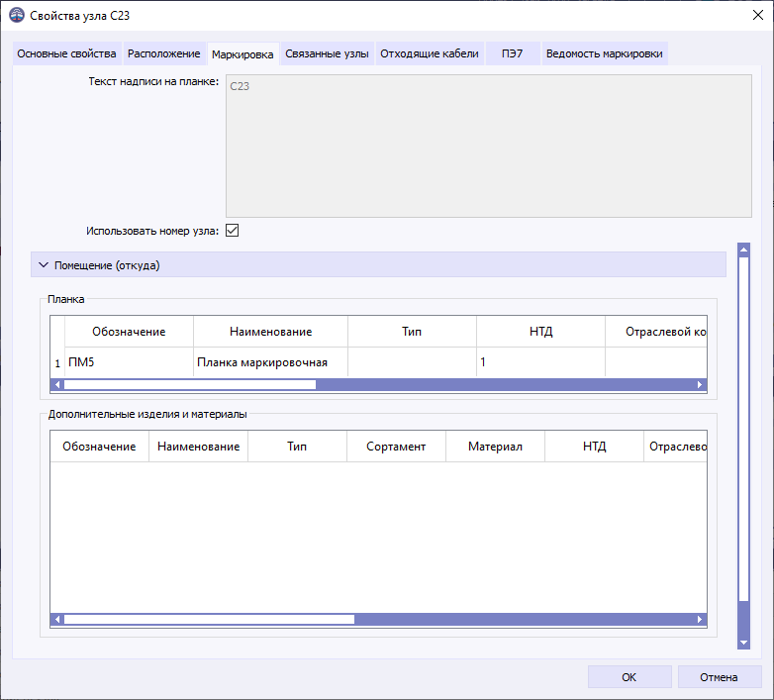Select the Маркировка tab
Image resolution: width=774 pixels, height=700 pixels.
[x=242, y=54]
